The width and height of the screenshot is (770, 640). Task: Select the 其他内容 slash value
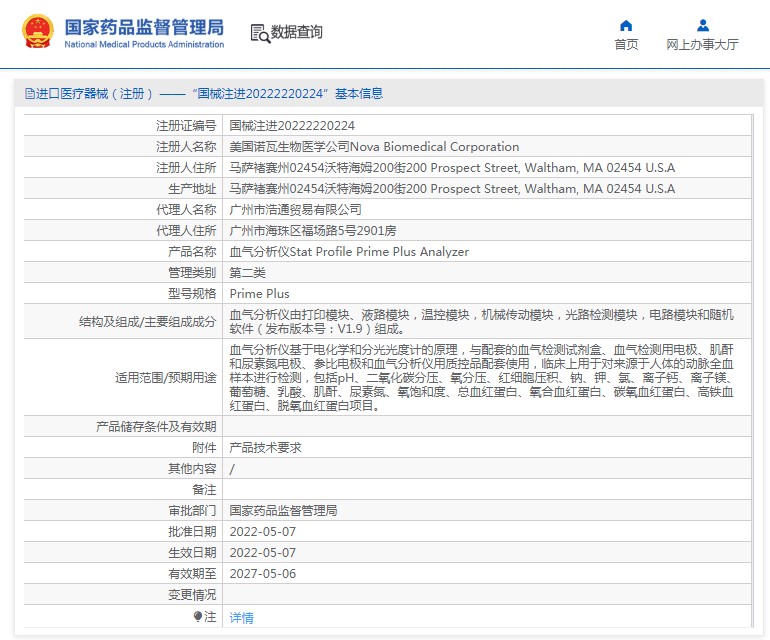(232, 469)
